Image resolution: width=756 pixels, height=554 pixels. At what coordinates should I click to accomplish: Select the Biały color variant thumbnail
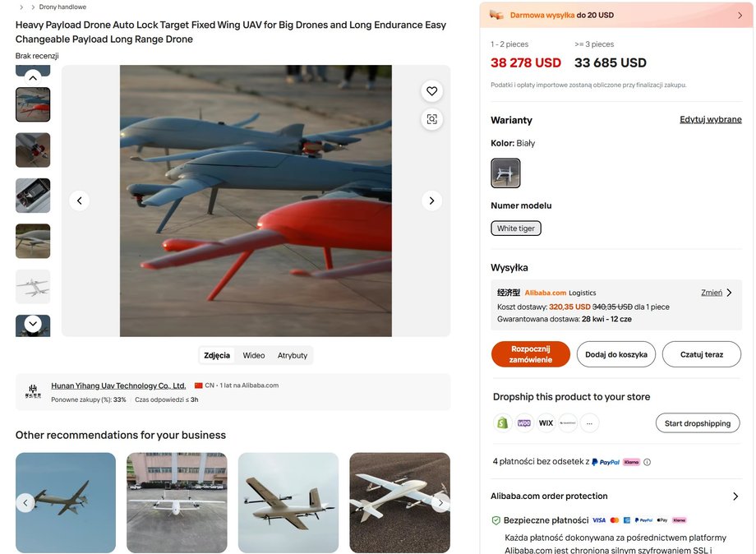coord(505,173)
